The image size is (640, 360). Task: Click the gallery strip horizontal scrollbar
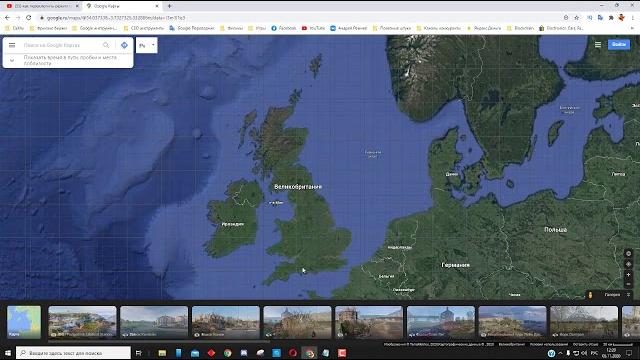pos(159,341)
